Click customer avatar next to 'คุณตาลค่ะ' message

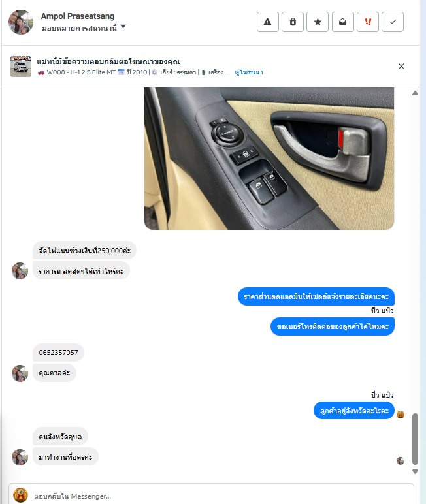(x=20, y=373)
